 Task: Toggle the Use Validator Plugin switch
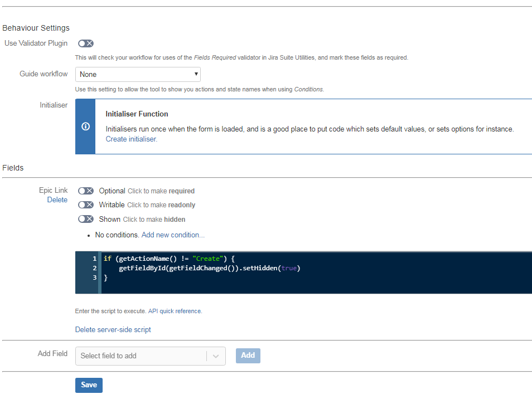pyautogui.click(x=85, y=43)
